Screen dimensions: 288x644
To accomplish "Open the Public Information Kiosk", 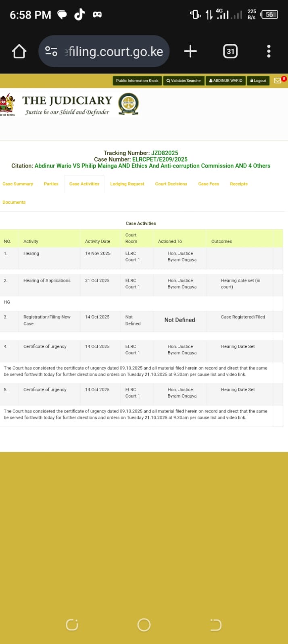I will click(137, 81).
